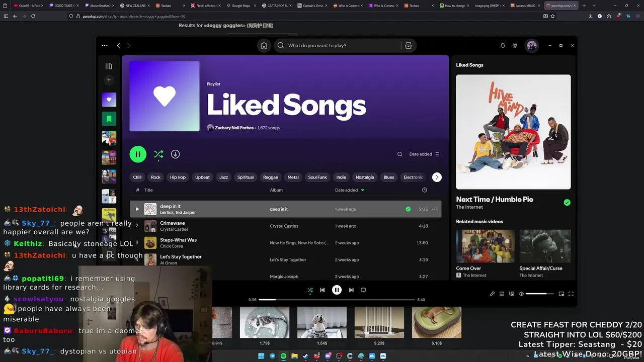644x362 pixels.
Task: Click the Spotify search field
Action: coord(337,45)
